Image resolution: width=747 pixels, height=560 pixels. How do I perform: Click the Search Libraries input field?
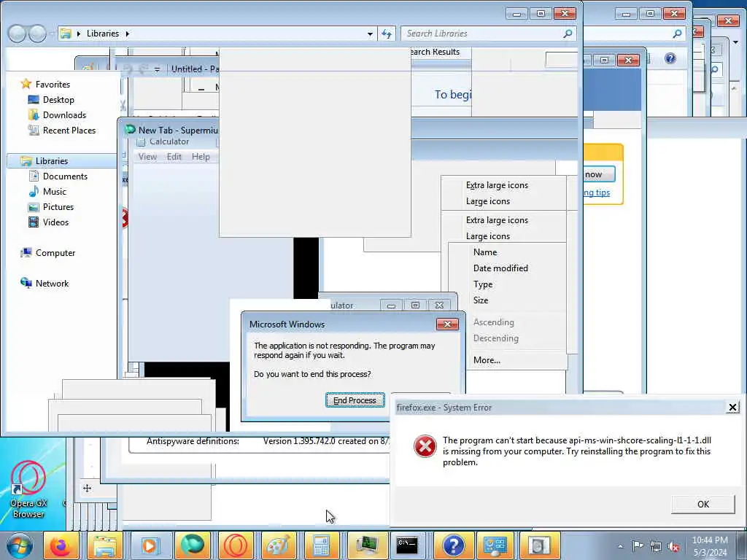point(482,34)
